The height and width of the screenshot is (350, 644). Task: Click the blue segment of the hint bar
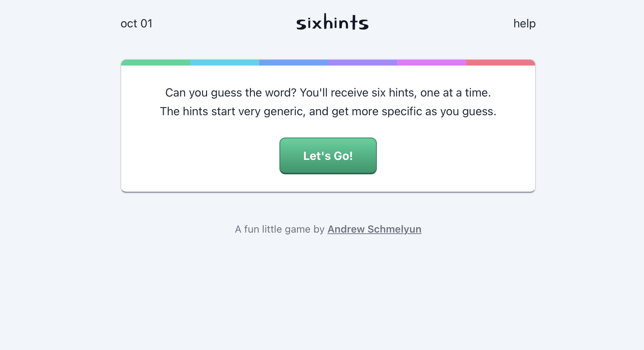click(293, 62)
